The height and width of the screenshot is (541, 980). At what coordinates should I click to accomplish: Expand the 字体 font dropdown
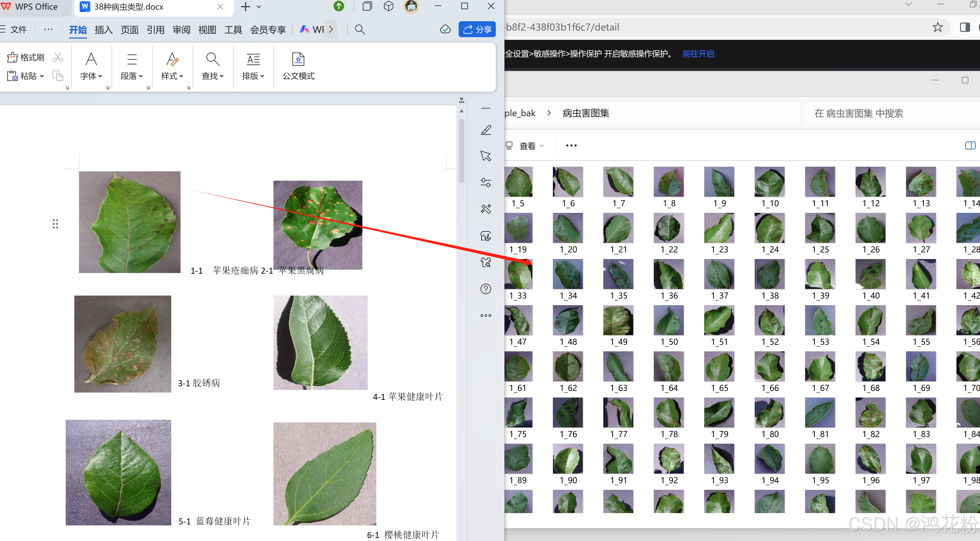click(91, 76)
